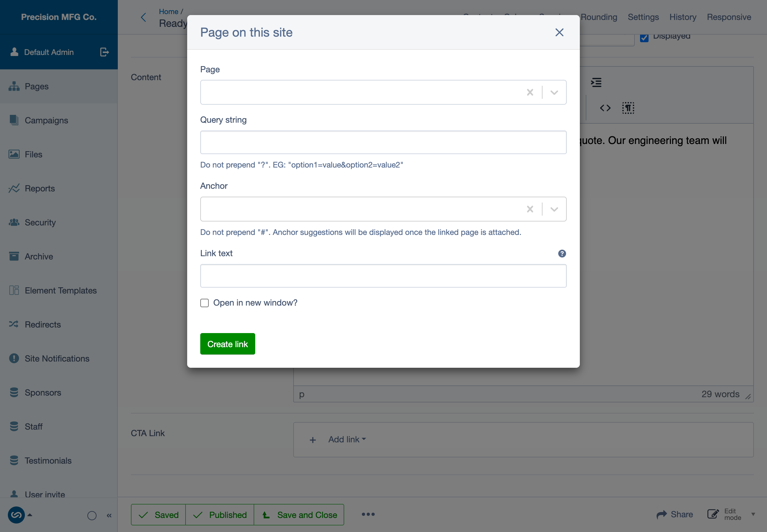Expand the Page dropdown
Viewport: 767px width, 532px height.
tap(554, 92)
